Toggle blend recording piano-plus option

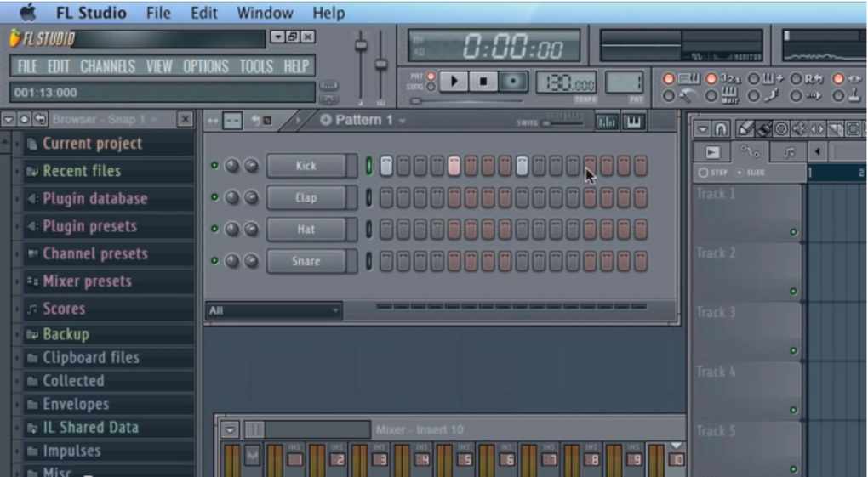(x=754, y=78)
